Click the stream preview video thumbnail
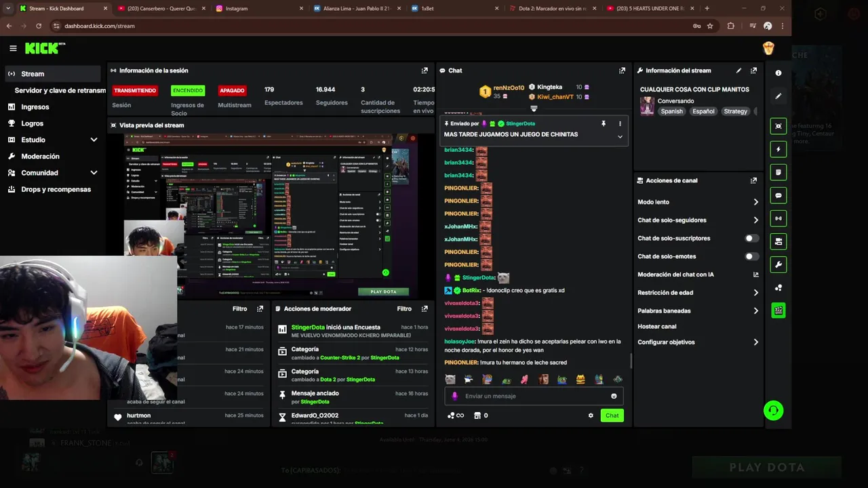 coord(270,215)
